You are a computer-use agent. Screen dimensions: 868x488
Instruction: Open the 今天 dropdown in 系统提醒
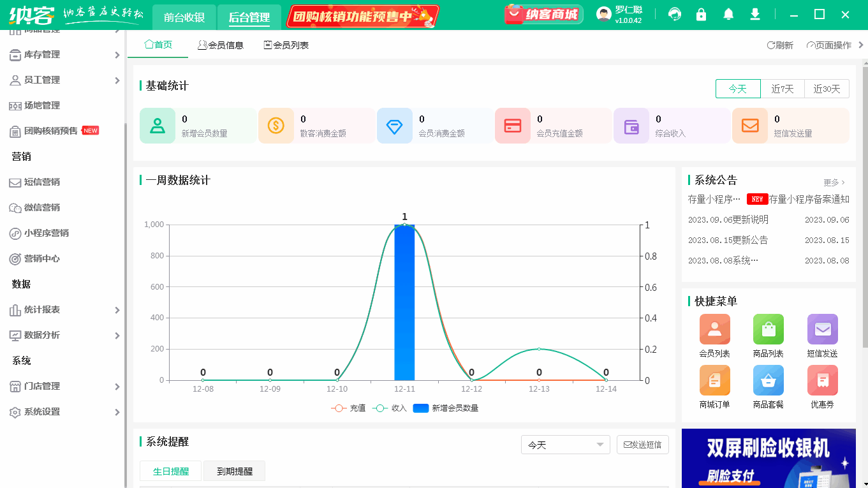point(565,445)
